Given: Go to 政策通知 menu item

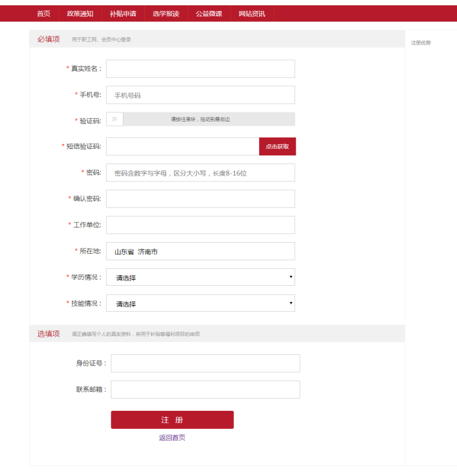Looking at the screenshot, I should [x=80, y=13].
